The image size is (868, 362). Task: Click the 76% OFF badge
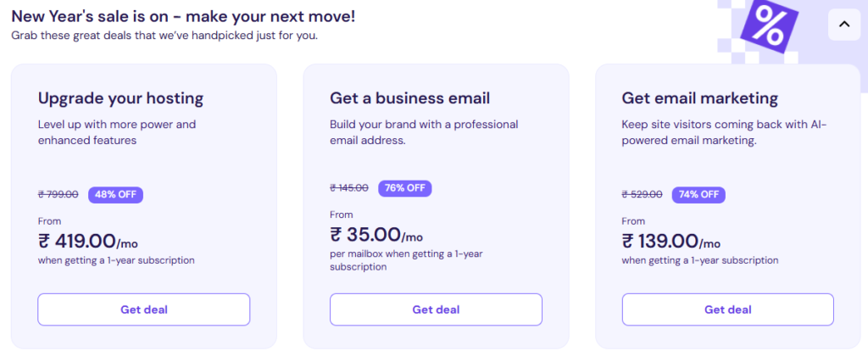point(404,188)
